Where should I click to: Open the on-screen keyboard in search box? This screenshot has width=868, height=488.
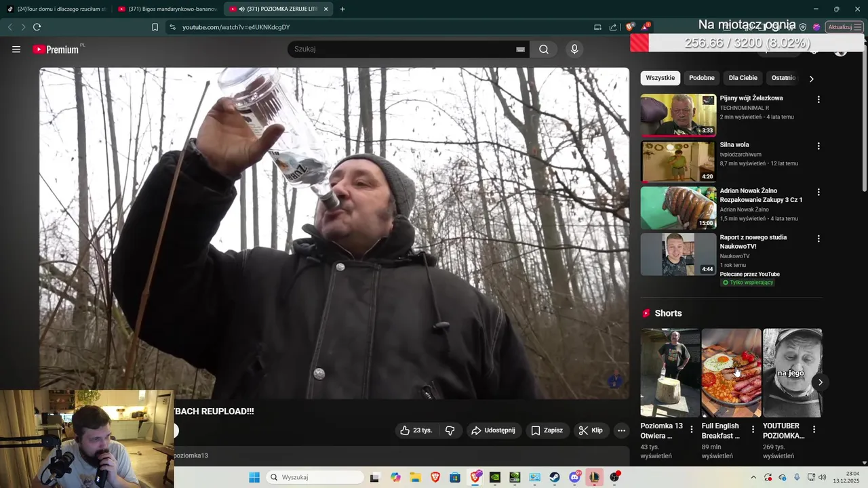pyautogui.click(x=521, y=49)
